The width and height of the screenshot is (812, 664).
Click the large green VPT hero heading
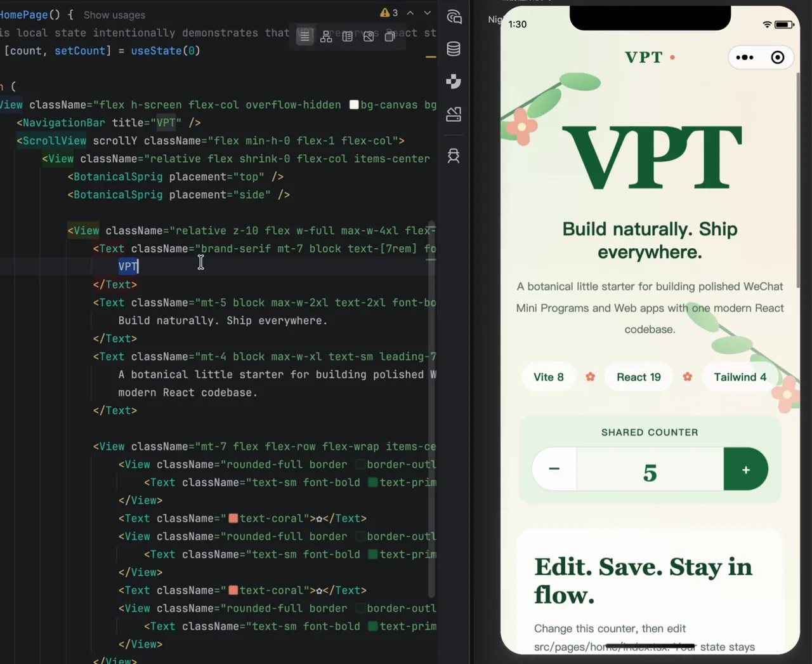tap(652, 157)
